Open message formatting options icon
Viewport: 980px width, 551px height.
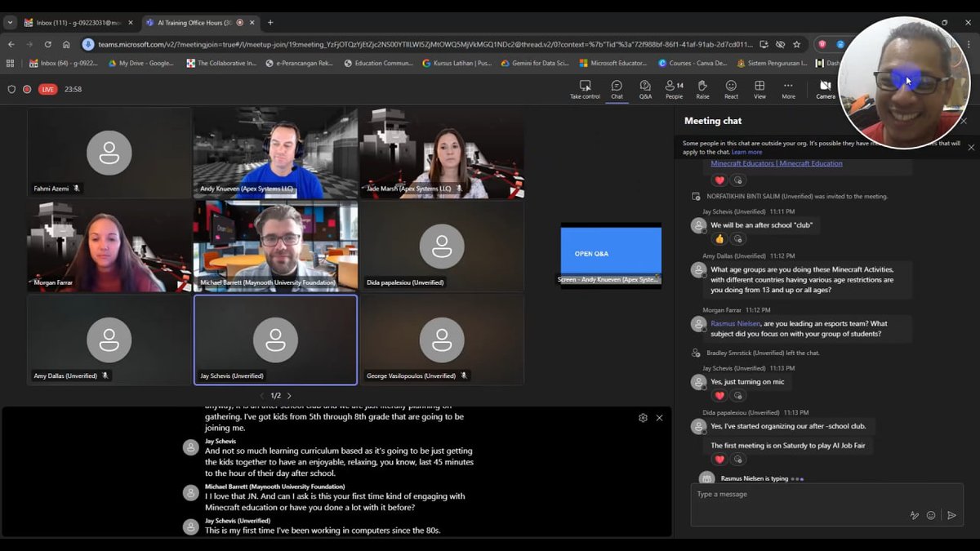pyautogui.click(x=915, y=515)
